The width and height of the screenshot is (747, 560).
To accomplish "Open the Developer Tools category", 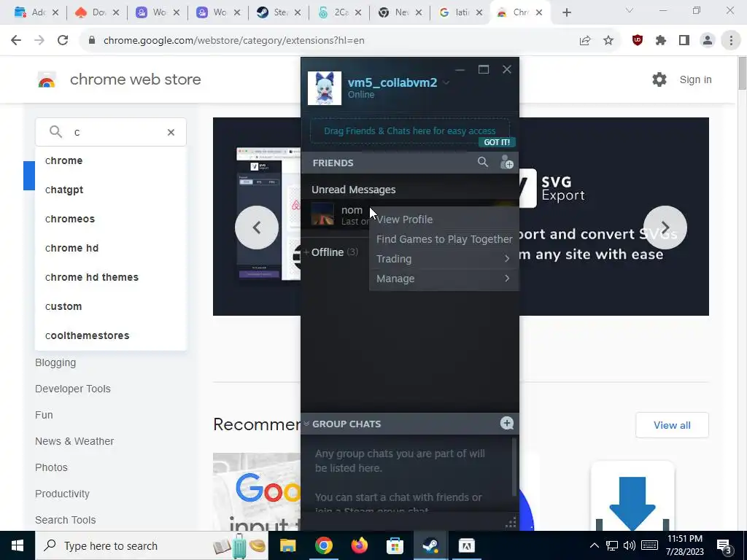I will 72,389.
